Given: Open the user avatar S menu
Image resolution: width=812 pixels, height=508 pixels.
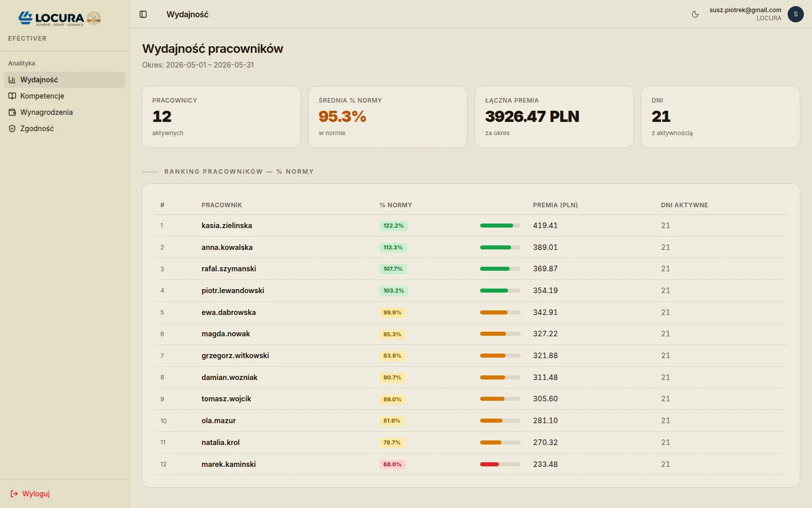Looking at the screenshot, I should pos(795,14).
